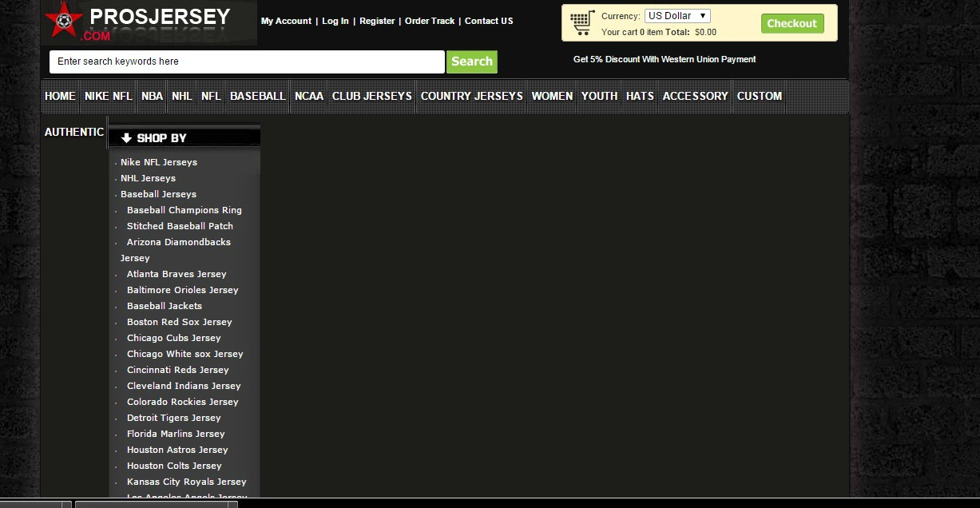Open My Account

coord(285,22)
